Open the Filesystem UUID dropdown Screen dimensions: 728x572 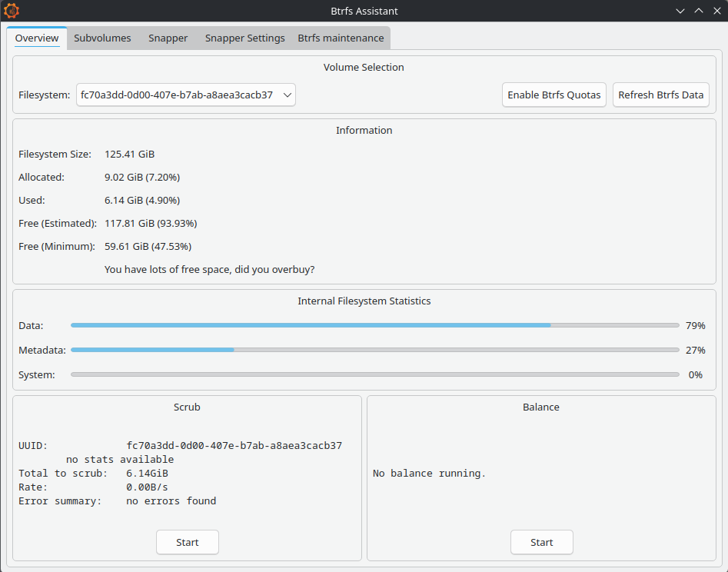(x=186, y=95)
